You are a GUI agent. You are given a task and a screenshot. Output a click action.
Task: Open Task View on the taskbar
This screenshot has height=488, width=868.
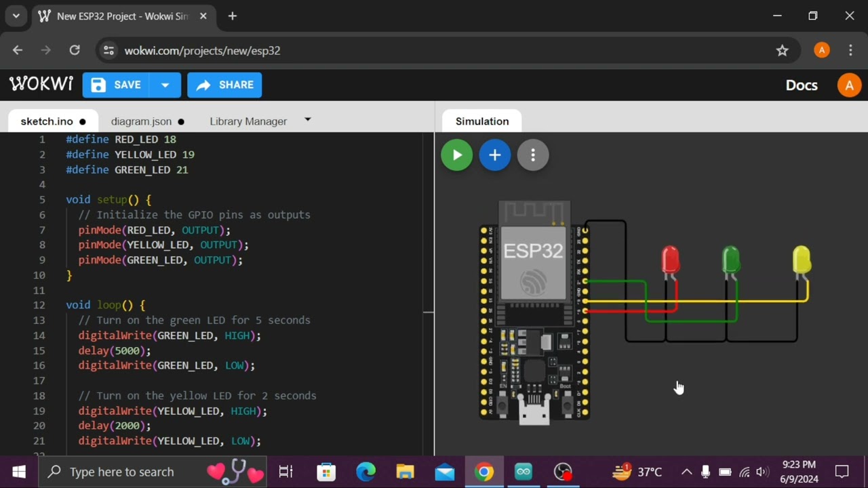tap(285, 472)
